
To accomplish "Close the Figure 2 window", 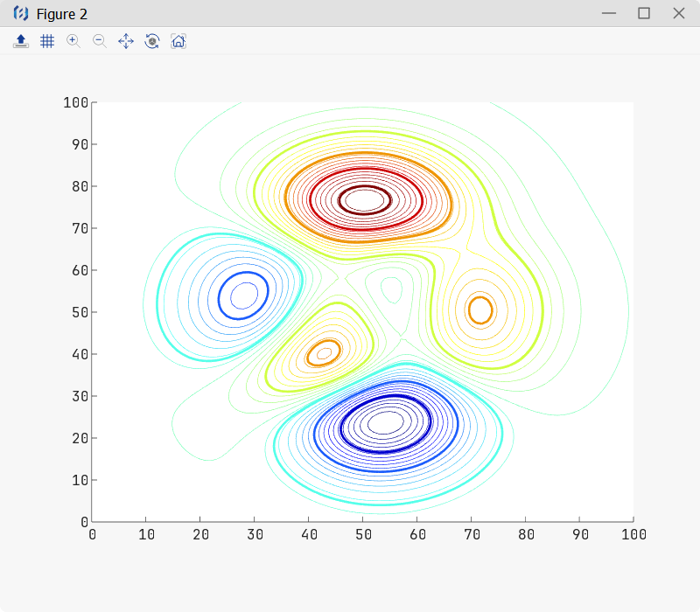I will click(678, 13).
